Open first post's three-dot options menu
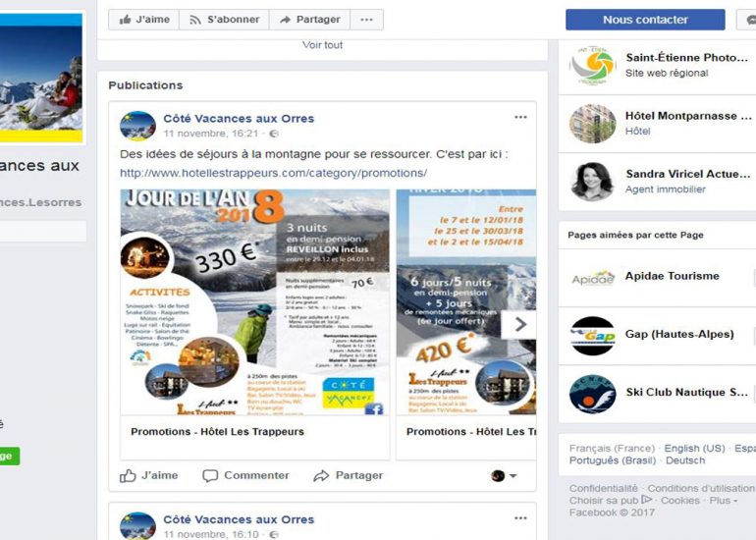Viewport: 756px width, 540px height. tap(520, 117)
